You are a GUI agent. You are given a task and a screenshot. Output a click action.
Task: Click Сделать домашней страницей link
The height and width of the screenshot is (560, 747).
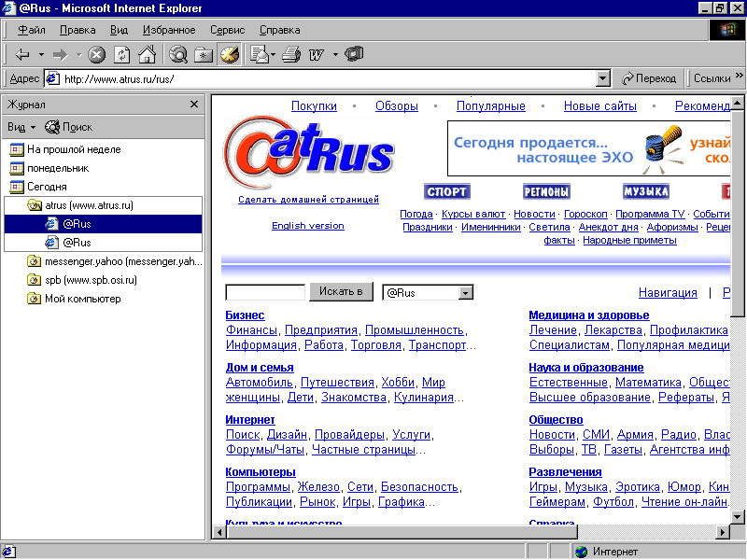point(309,200)
